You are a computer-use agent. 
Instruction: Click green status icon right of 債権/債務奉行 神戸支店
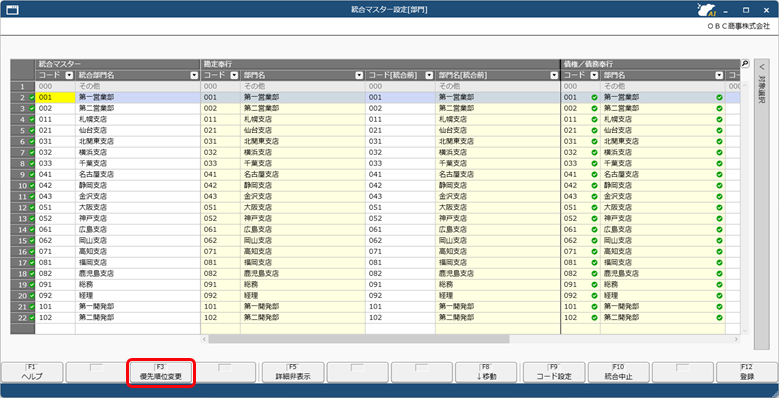click(x=719, y=218)
